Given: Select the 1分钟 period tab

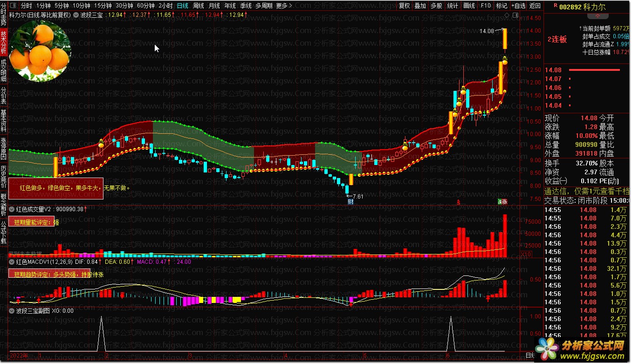Looking at the screenshot, I should (x=43, y=6).
